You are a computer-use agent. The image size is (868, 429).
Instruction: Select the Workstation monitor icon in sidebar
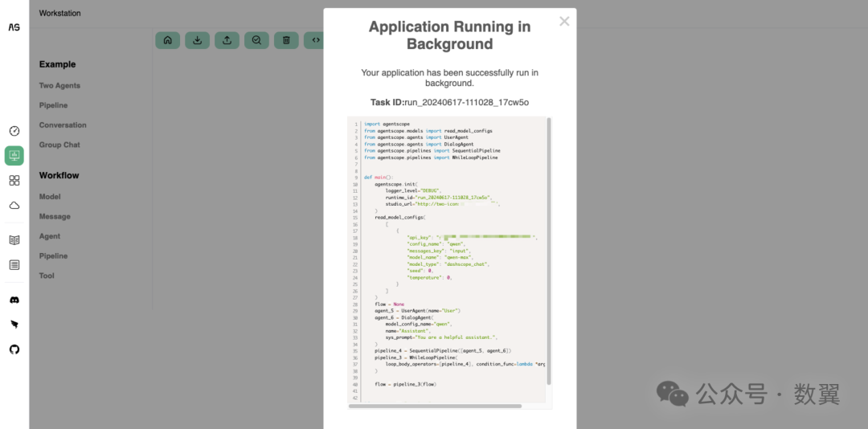pyautogui.click(x=14, y=156)
